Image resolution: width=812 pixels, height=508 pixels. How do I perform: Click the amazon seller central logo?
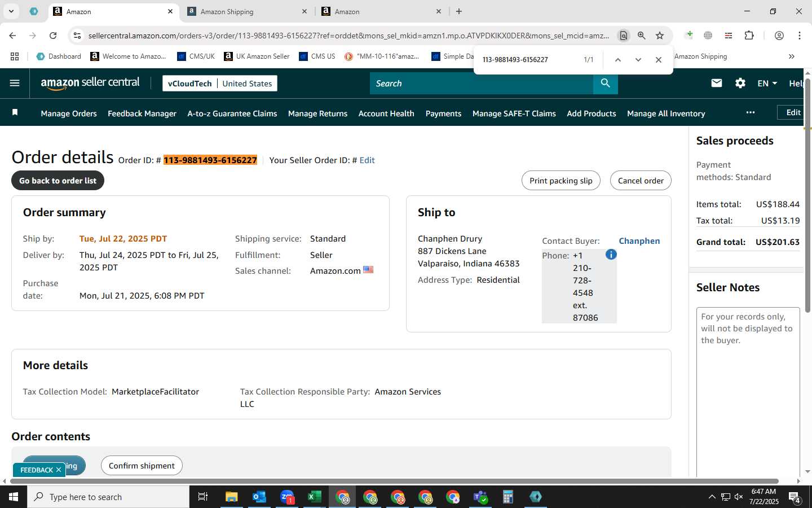(90, 83)
